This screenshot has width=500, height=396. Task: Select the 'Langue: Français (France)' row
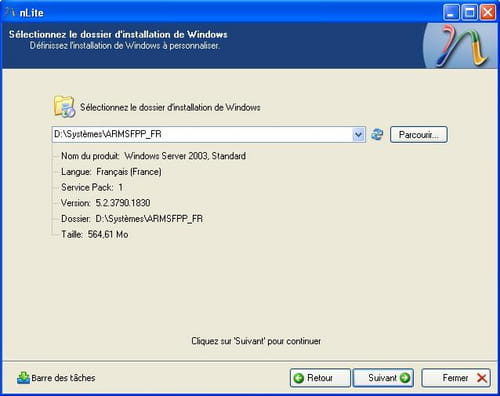tap(111, 172)
